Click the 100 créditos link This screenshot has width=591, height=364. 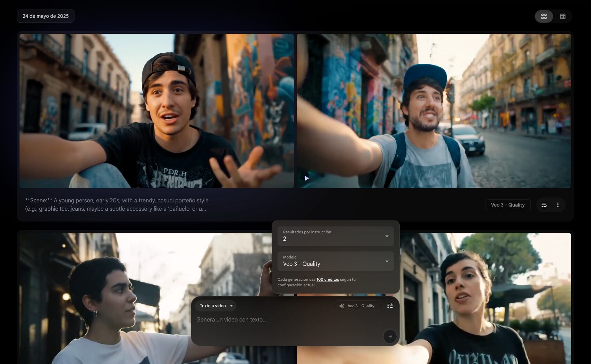(327, 279)
